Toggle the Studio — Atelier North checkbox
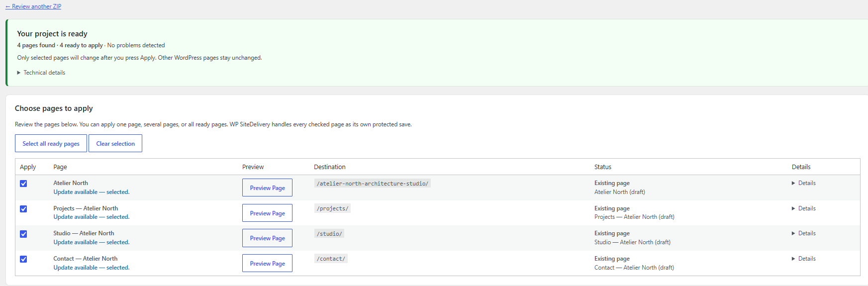This screenshot has width=868, height=286. tap(23, 234)
